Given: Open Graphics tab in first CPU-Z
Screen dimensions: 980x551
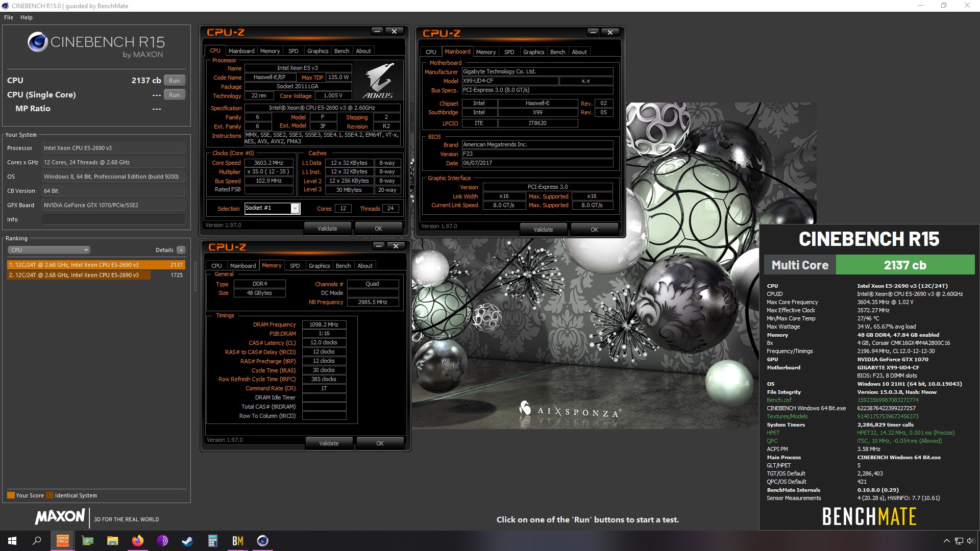Looking at the screenshot, I should click(x=318, y=51).
